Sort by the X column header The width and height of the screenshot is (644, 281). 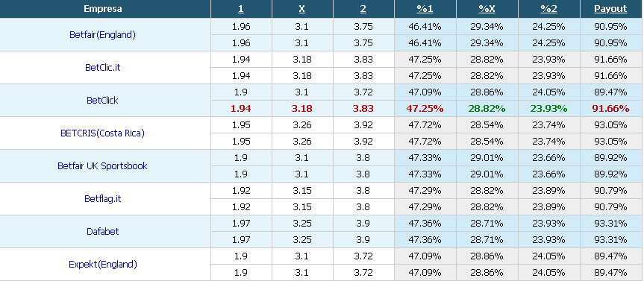pos(302,9)
